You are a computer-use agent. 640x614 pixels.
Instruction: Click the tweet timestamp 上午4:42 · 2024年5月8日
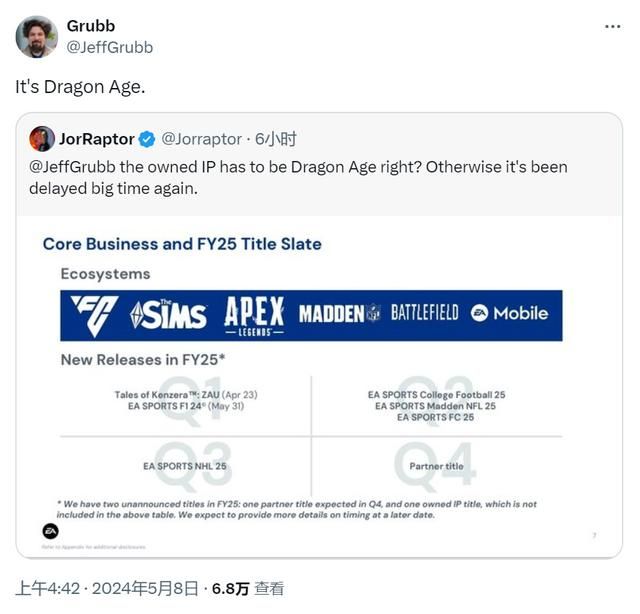pos(107,589)
